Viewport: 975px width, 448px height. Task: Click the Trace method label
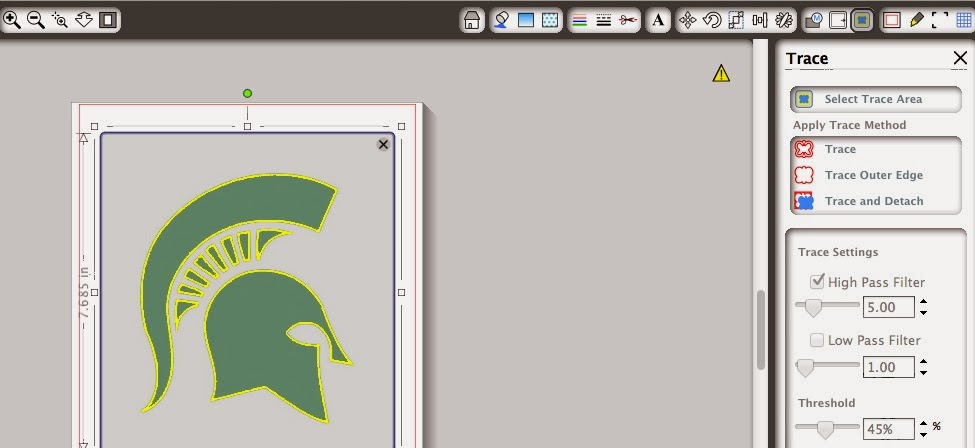click(x=840, y=149)
